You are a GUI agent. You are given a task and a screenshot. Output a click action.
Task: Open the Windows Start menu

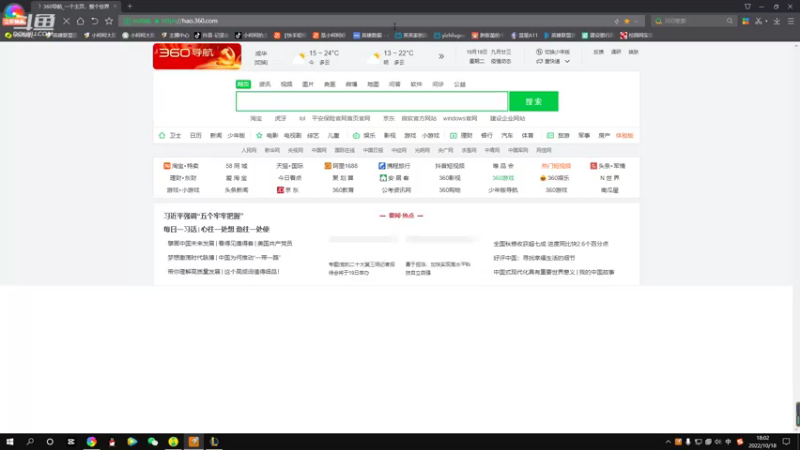[x=10, y=442]
